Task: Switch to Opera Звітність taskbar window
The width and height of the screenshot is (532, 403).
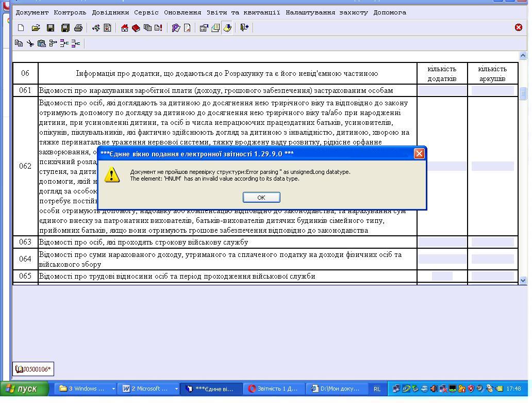Action: tap(273, 389)
